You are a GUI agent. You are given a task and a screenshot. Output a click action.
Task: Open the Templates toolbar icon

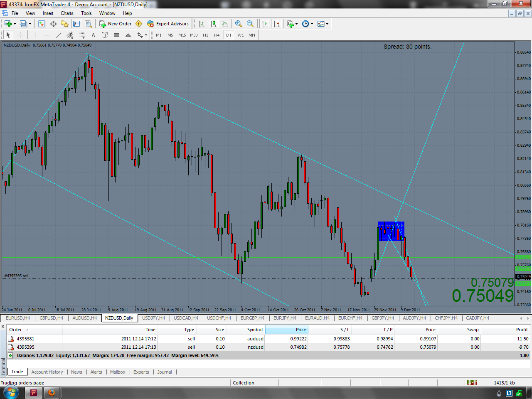[321, 24]
